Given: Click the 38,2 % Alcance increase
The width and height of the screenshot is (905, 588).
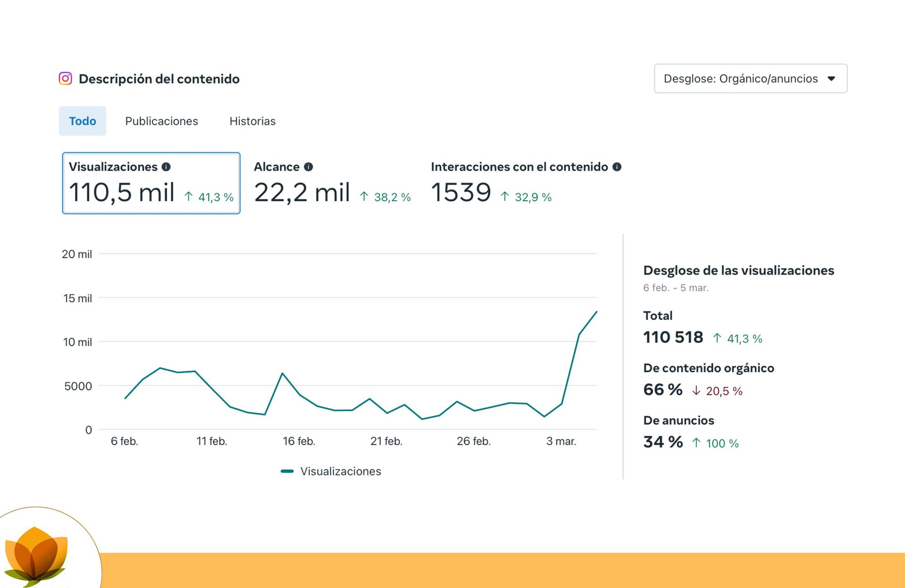Looking at the screenshot, I should [x=385, y=197].
